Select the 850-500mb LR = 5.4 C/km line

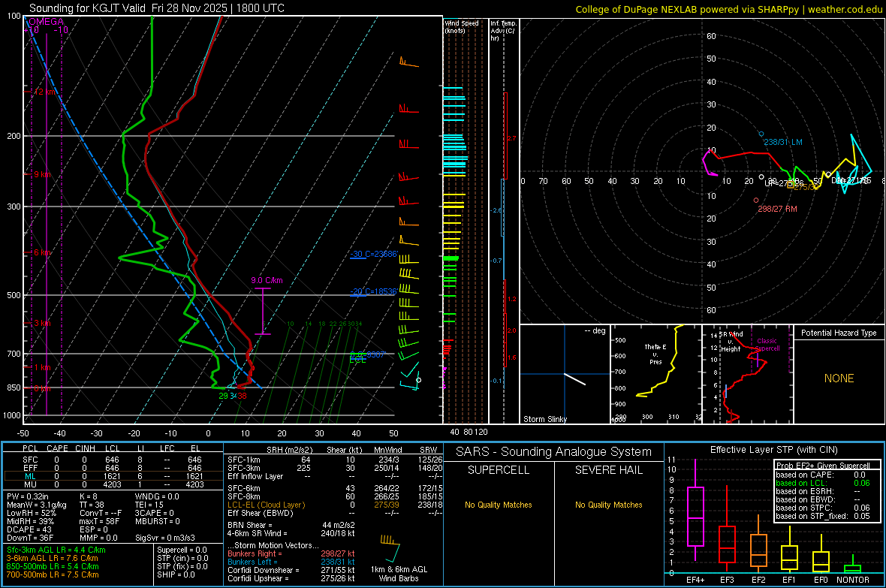[53, 566]
